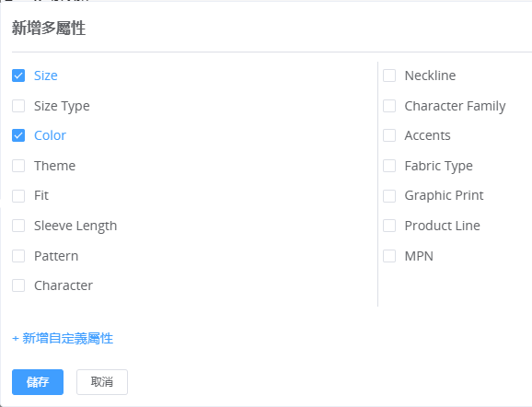Save attributes with the 儲存 button
532x407 pixels.
[x=38, y=382]
